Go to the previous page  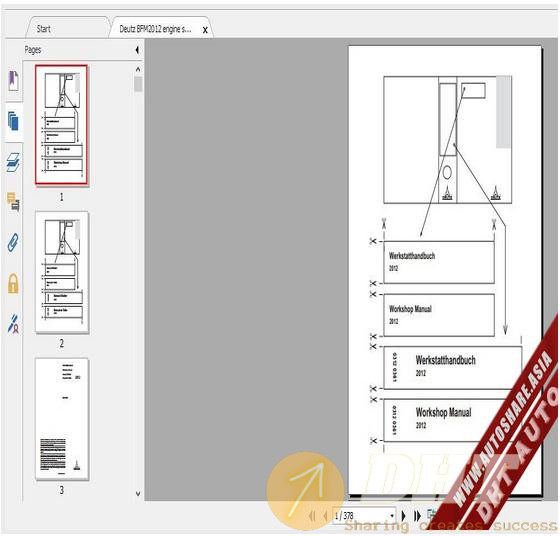325,516
